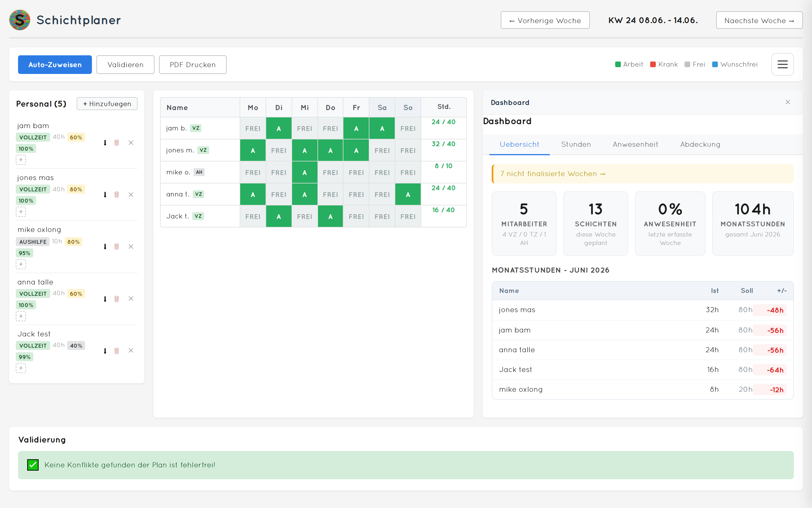Toggle jones m. Saturday FREI cell
812x508 pixels.
[382, 150]
